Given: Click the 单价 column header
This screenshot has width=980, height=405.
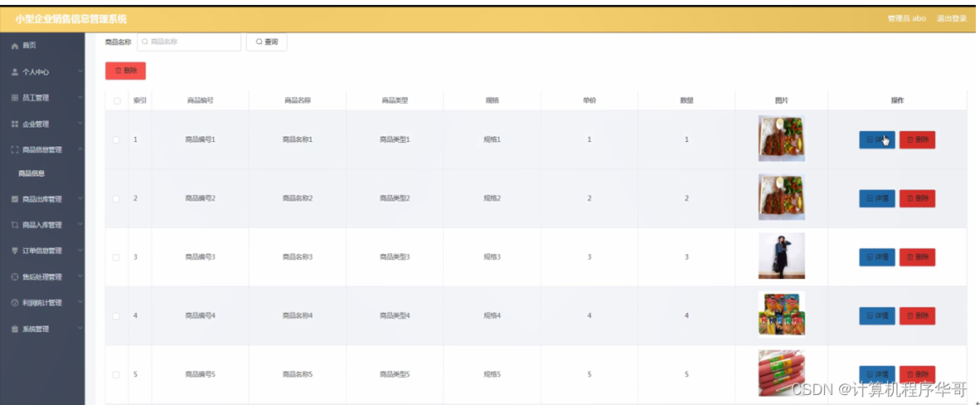Looking at the screenshot, I should 589,100.
